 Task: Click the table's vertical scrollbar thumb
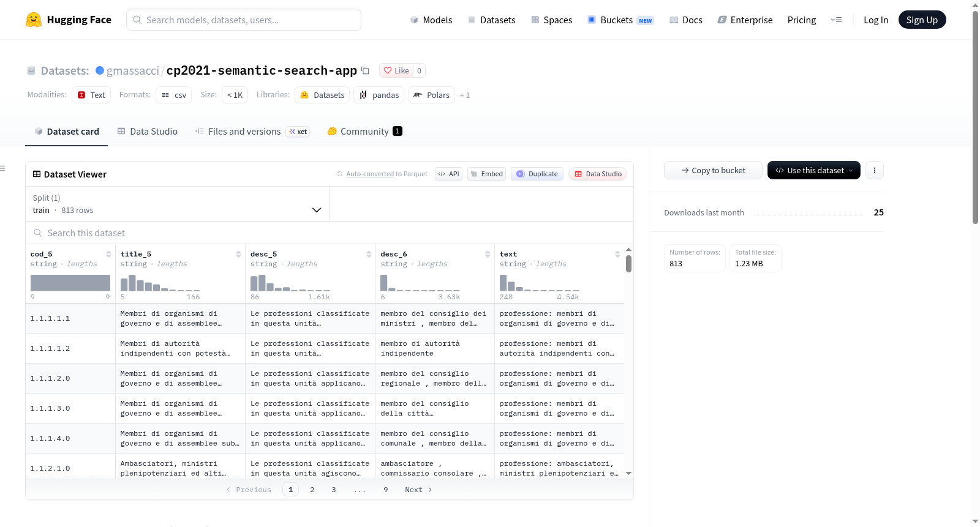[628, 264]
